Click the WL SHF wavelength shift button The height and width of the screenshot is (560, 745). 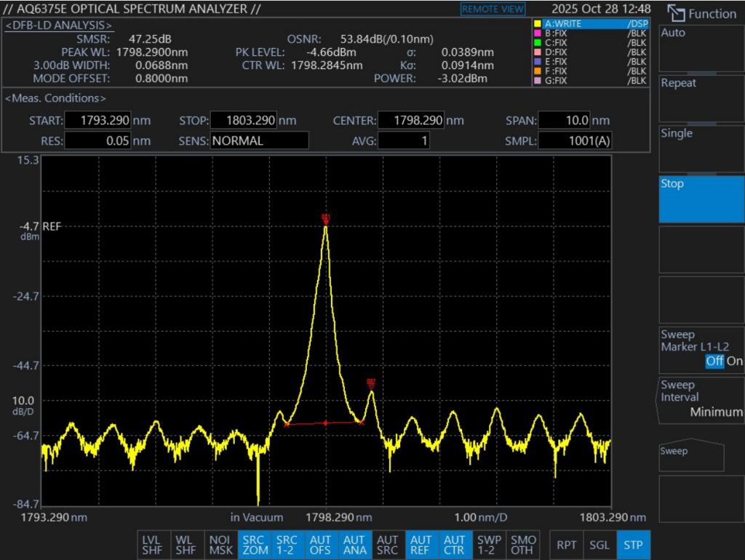186,545
